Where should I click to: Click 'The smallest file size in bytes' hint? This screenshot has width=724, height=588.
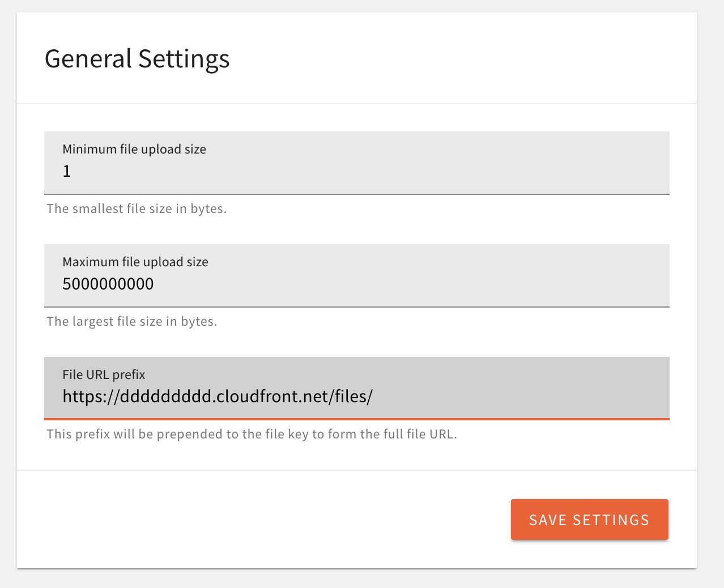137,208
